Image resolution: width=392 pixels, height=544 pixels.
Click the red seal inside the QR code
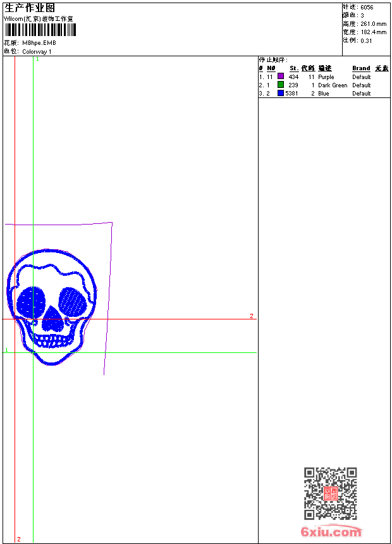coord(331,493)
